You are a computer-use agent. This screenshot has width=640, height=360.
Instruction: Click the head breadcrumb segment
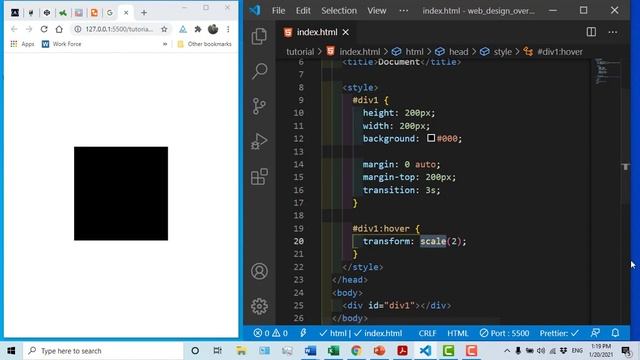(x=458, y=52)
